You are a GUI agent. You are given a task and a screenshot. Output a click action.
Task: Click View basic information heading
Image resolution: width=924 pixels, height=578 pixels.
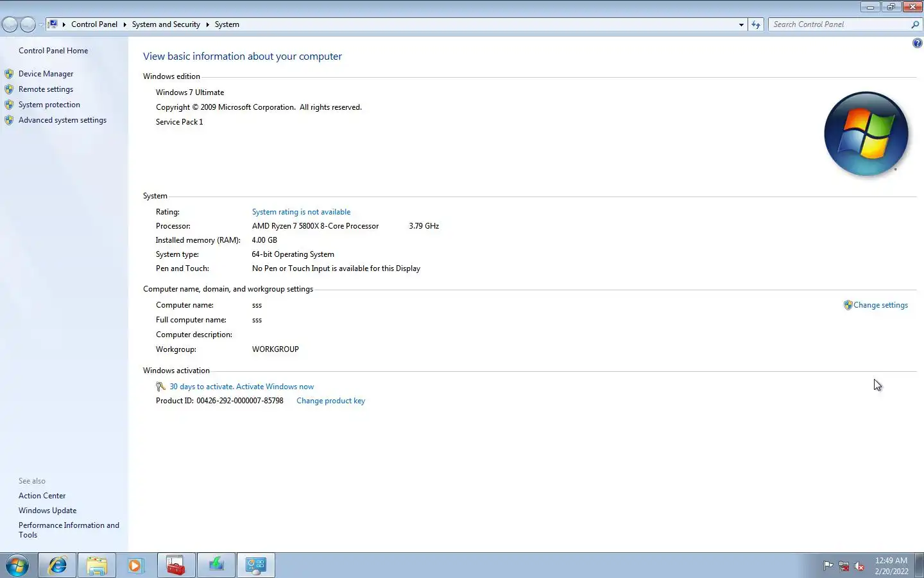coord(243,57)
